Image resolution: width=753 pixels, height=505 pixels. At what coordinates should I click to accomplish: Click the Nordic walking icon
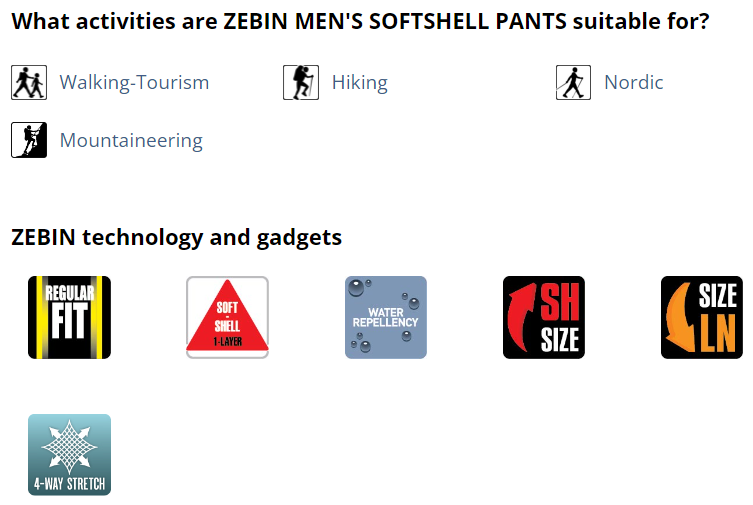tap(573, 83)
